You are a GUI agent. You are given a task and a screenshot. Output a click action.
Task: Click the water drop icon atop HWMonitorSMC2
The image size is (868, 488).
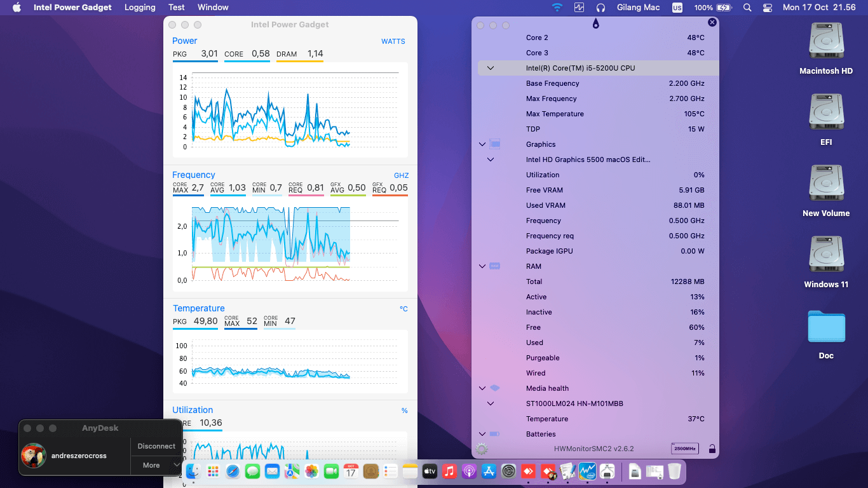click(595, 22)
